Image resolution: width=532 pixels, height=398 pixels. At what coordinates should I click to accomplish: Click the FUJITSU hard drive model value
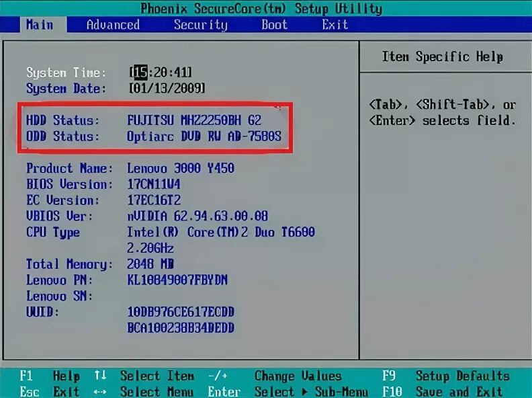click(194, 120)
